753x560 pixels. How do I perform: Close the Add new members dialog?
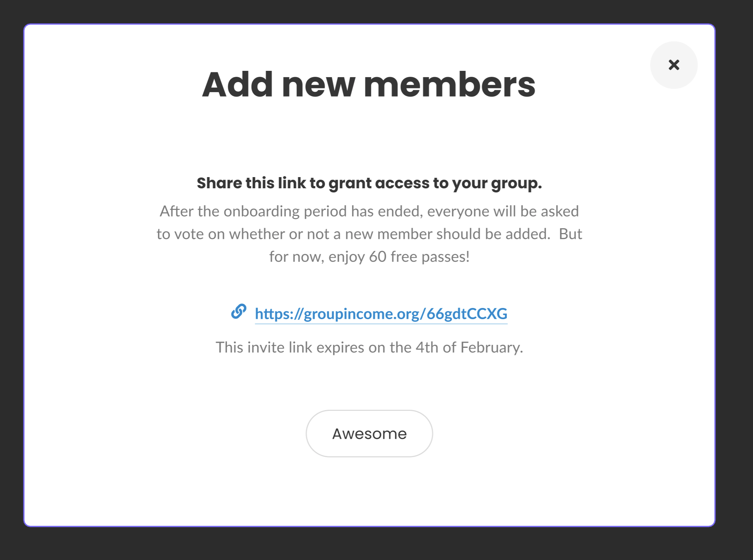coord(674,65)
